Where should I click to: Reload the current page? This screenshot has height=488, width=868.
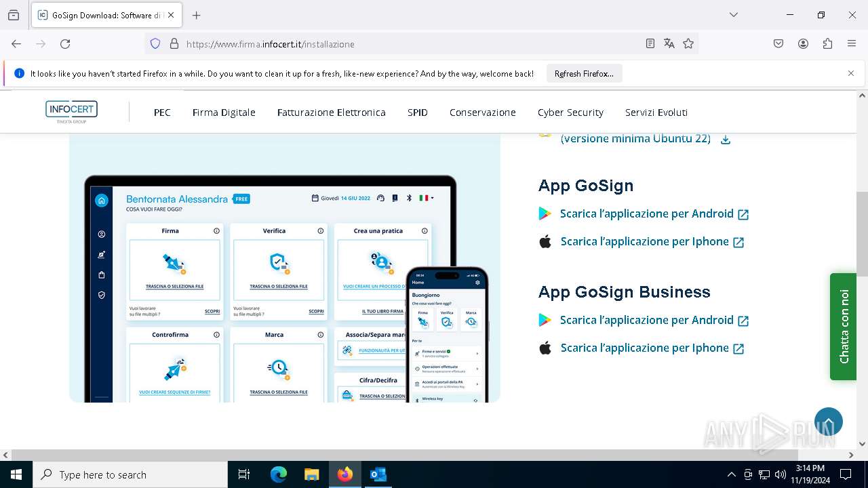65,43
